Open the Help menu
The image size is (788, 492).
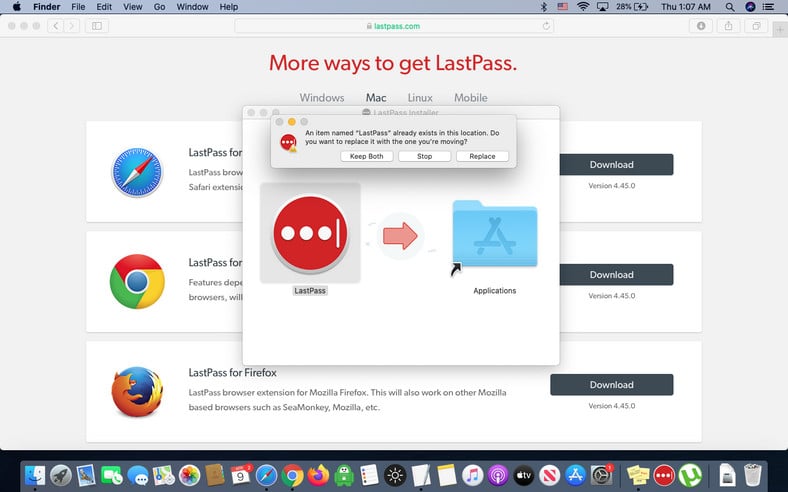coord(229,7)
